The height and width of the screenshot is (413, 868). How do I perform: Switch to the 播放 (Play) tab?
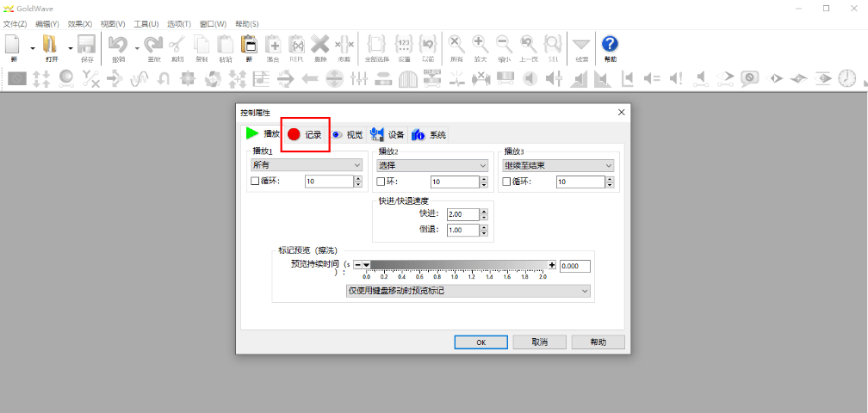pos(263,133)
